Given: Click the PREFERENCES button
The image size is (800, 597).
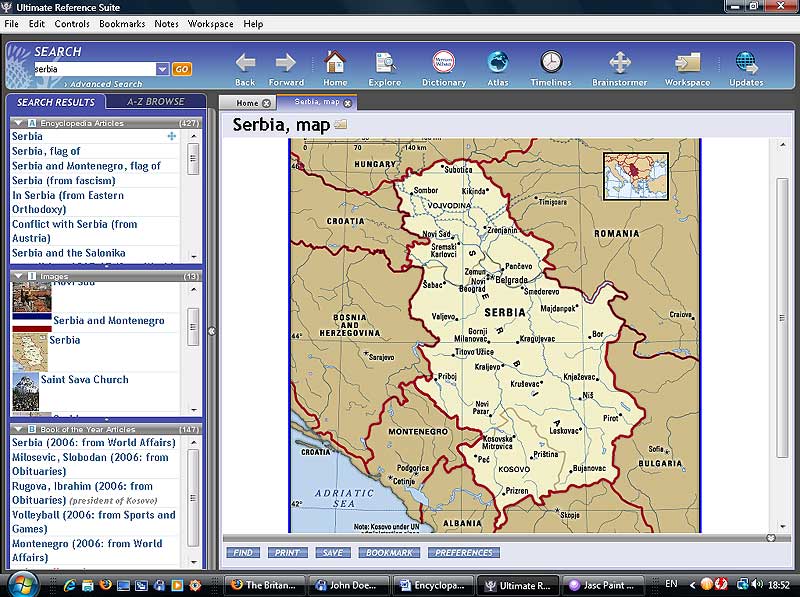Looking at the screenshot, I should point(464,553).
